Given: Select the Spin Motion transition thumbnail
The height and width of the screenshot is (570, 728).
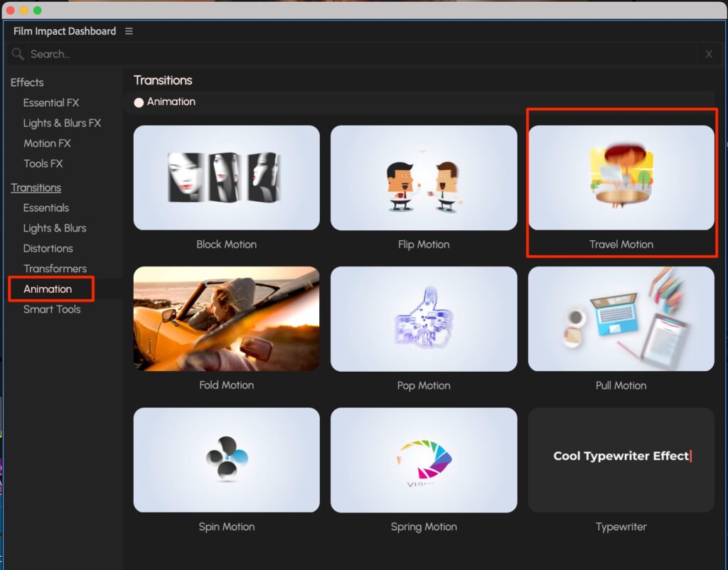Looking at the screenshot, I should [x=226, y=460].
